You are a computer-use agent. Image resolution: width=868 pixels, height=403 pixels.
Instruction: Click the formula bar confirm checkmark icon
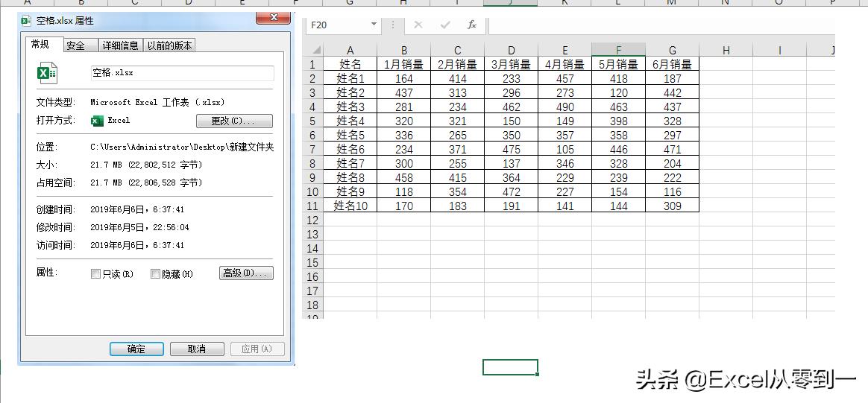(445, 25)
